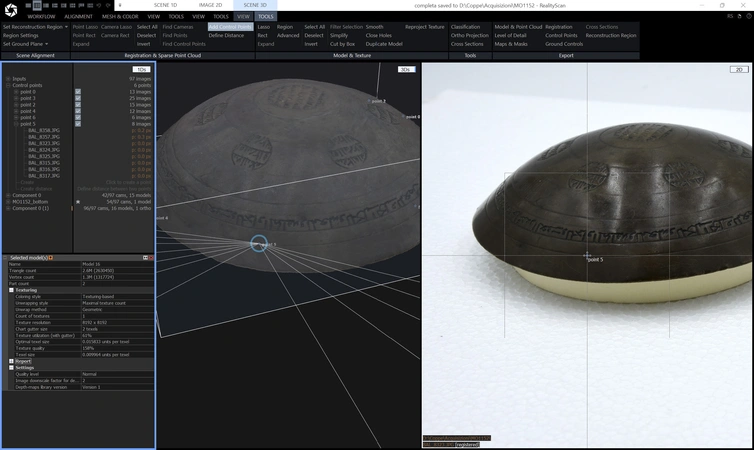Disable the point 5 control point checkbox

coord(78,124)
